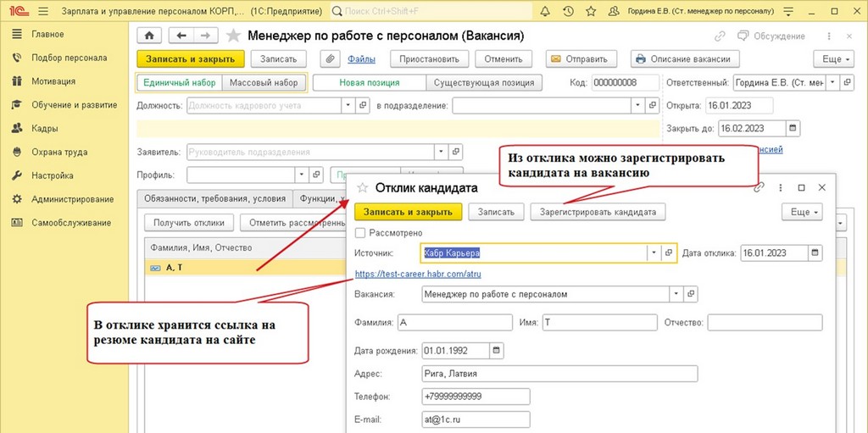Open the selected подразделение item icon

pyautogui.click(x=653, y=105)
